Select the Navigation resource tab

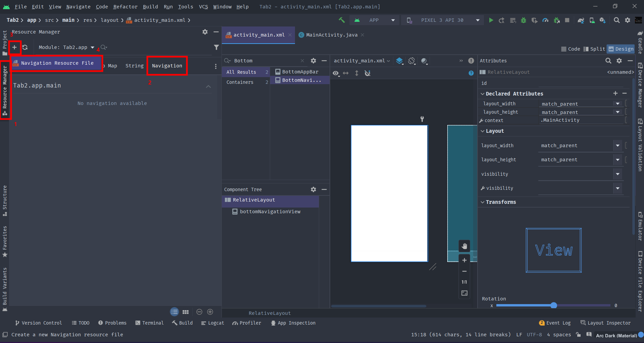167,66
